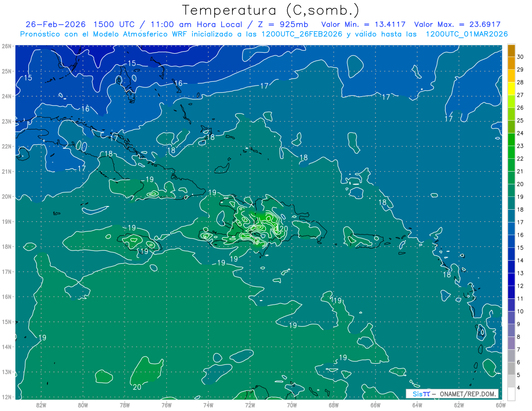Click the colorbar value "10"

pyautogui.click(x=521, y=311)
